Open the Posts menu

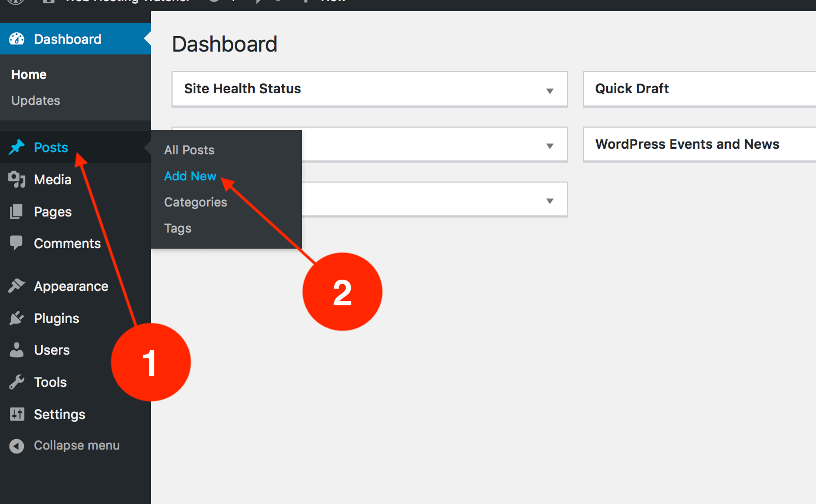click(x=51, y=147)
